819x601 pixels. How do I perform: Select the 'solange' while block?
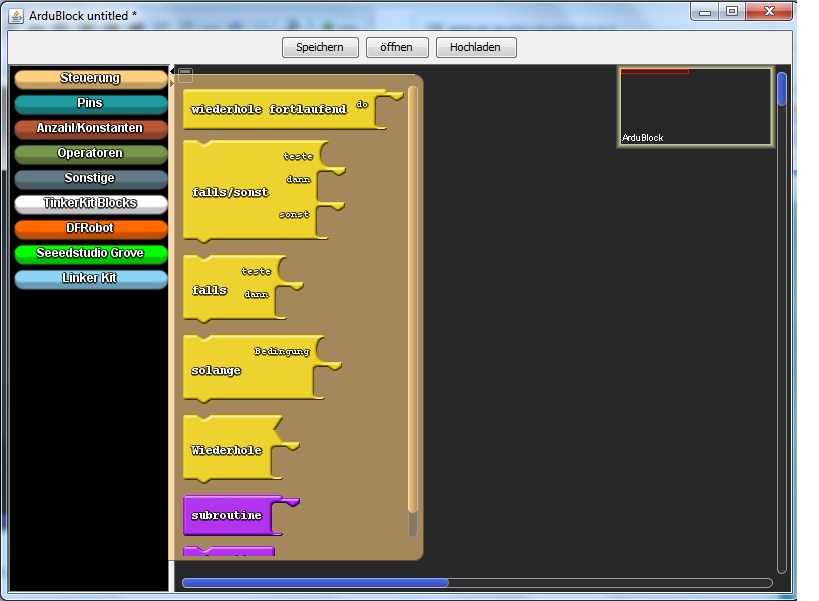click(217, 370)
